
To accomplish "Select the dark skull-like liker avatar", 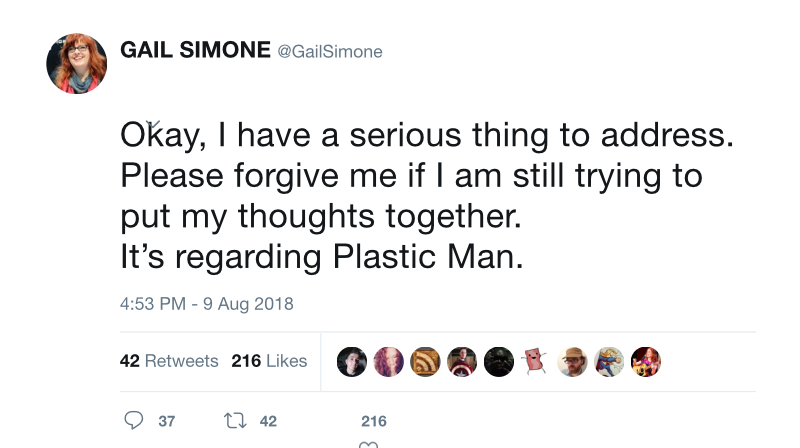I will [499, 362].
